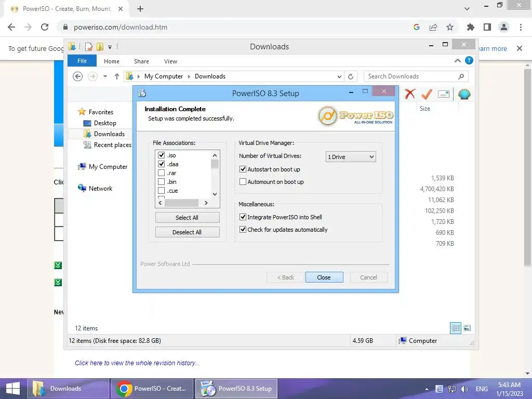Bookmark this page star icon

coord(450,27)
